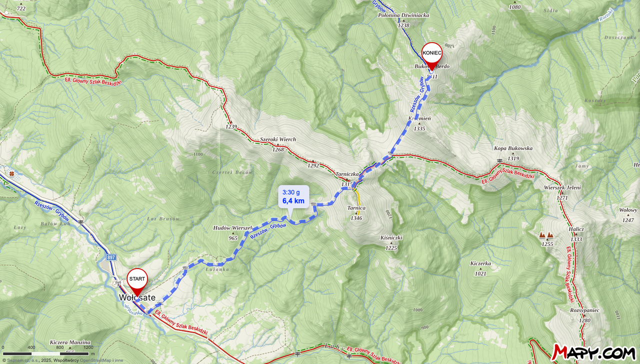This screenshot has height=364, width=640.
Task: Click the signpost icon on road near Bałów Łuh
Action: (80, 221)
